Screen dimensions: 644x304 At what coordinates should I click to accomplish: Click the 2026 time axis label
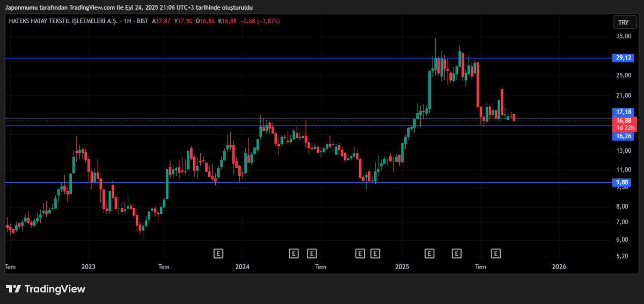(559, 266)
